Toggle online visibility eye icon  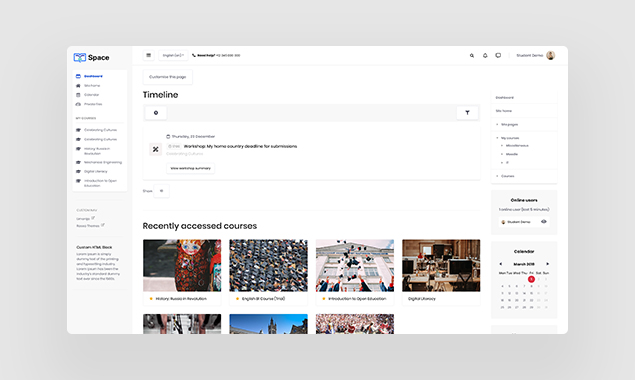[544, 222]
